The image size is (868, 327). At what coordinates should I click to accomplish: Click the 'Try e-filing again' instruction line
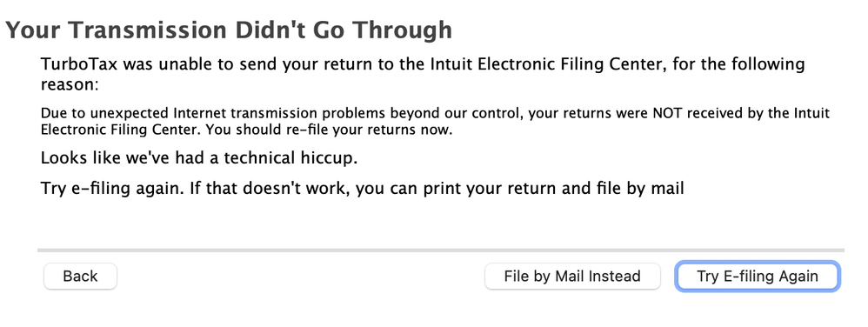(363, 189)
